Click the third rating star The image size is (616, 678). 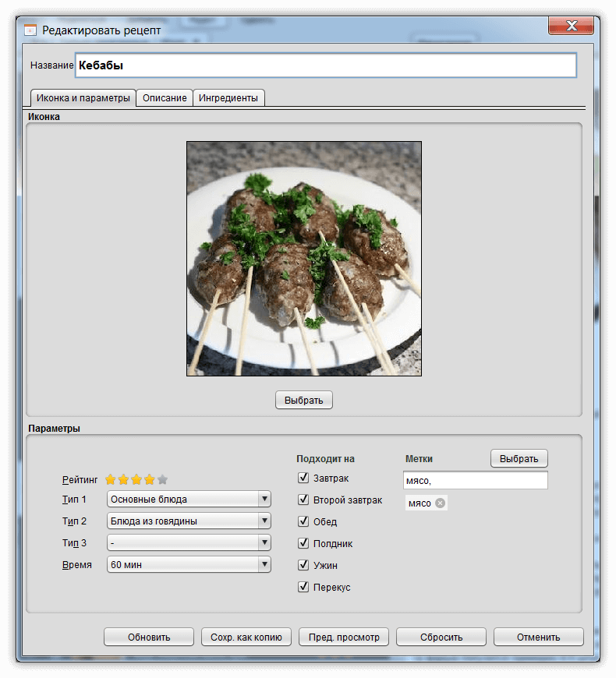click(x=136, y=480)
